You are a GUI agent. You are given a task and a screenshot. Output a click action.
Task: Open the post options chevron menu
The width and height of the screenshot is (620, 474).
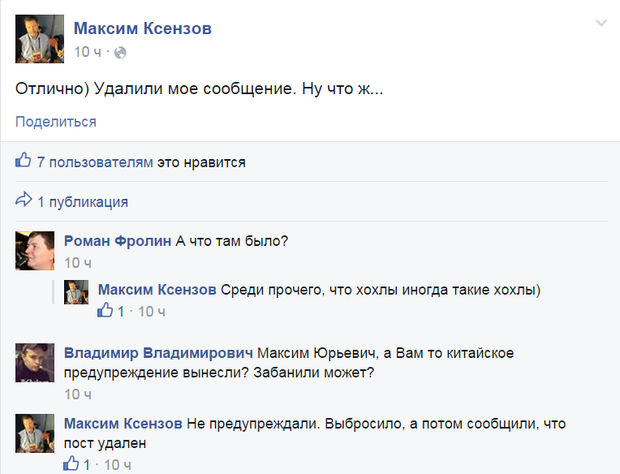(600, 22)
